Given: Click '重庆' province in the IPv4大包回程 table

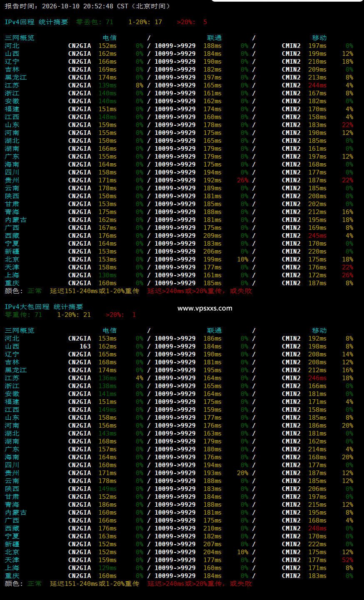Looking at the screenshot, I should pyautogui.click(x=12, y=576).
